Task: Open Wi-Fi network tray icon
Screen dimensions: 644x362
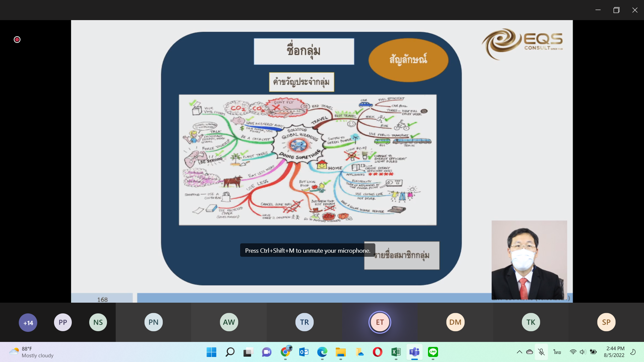Action: pyautogui.click(x=573, y=352)
